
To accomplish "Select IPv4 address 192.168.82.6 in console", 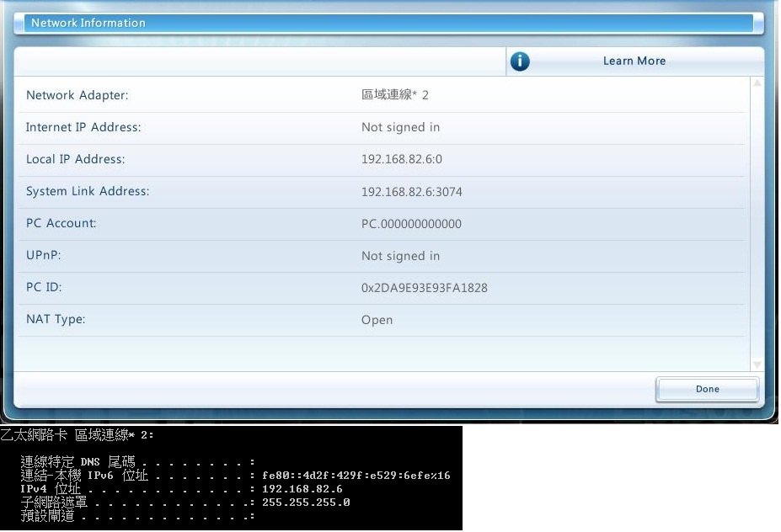I will tap(302, 489).
